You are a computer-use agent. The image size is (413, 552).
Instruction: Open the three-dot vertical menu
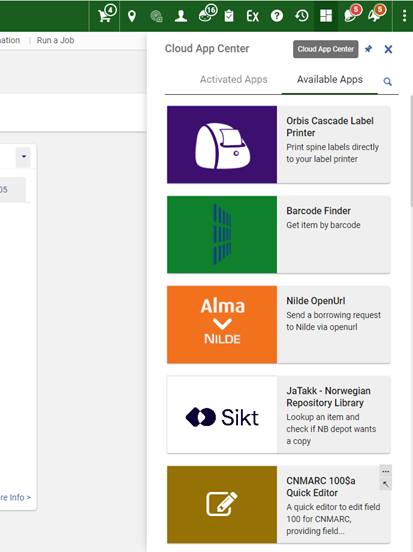404,16
